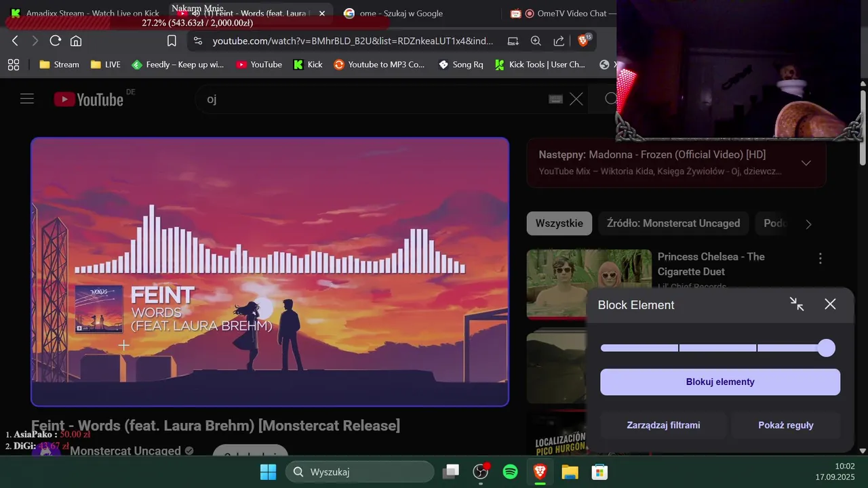Screen dimensions: 868x488
Task: Click the Feint Words video player
Action: point(270,272)
